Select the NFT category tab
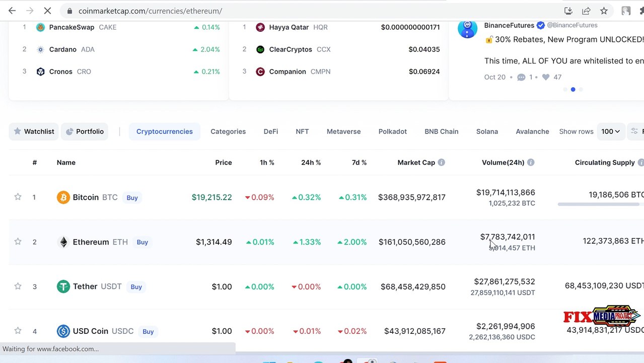The image size is (644, 363). click(x=302, y=132)
